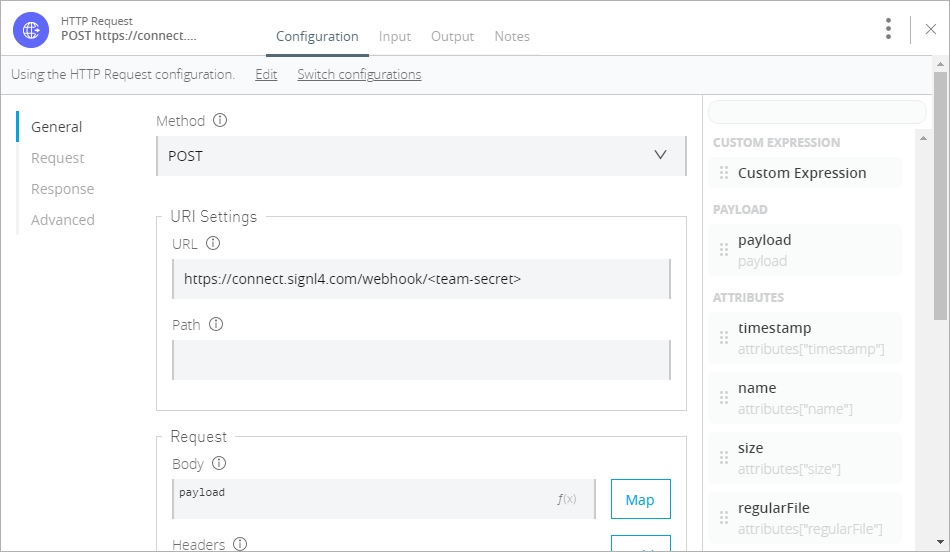Click the Switch configurations link
The height and width of the screenshot is (552, 950).
[359, 75]
